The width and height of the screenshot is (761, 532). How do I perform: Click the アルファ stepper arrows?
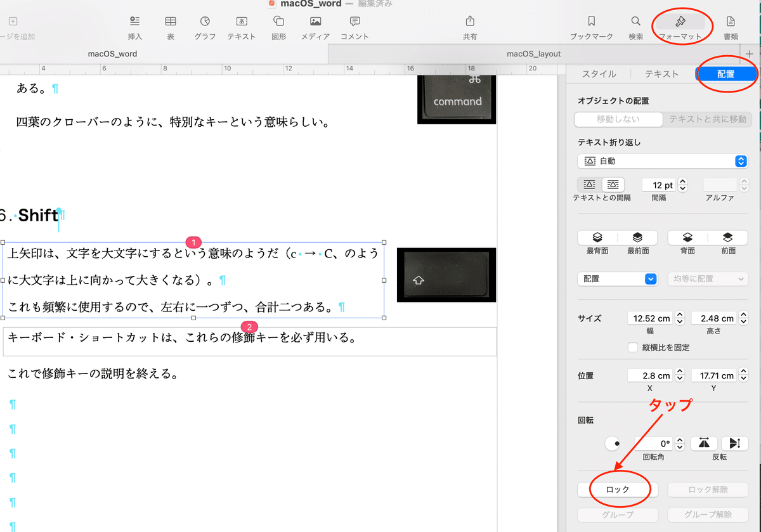click(744, 185)
